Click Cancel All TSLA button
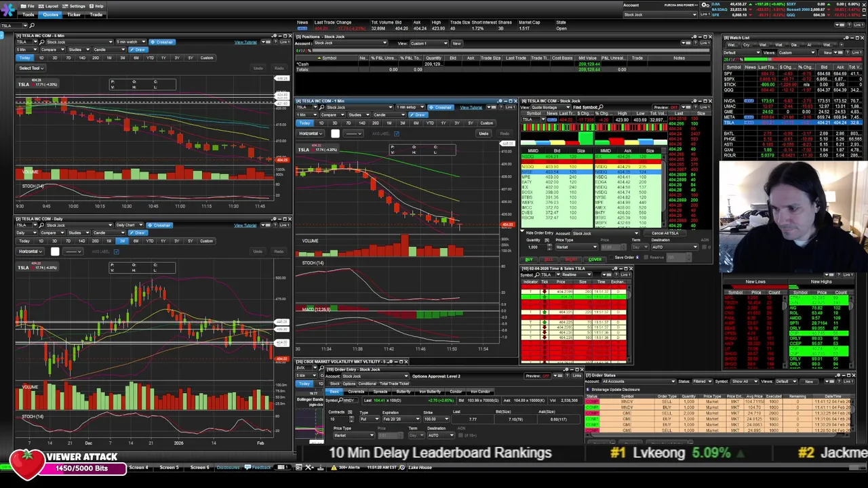The image size is (868, 488). pyautogui.click(x=665, y=233)
